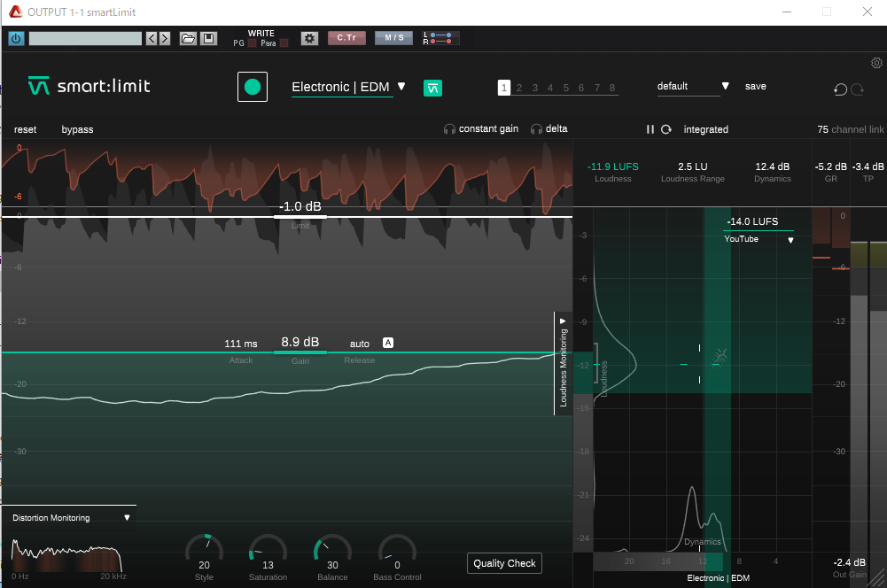
Task: Click 12.4 dB dynamics readout
Action: click(x=772, y=166)
